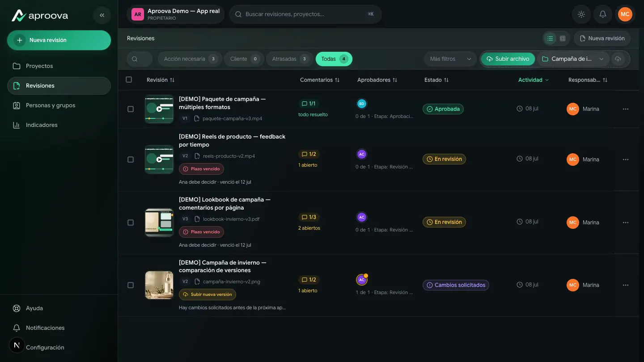Click the Subir nueva versión badge
Viewport: 644px width, 362px height.
(208, 295)
